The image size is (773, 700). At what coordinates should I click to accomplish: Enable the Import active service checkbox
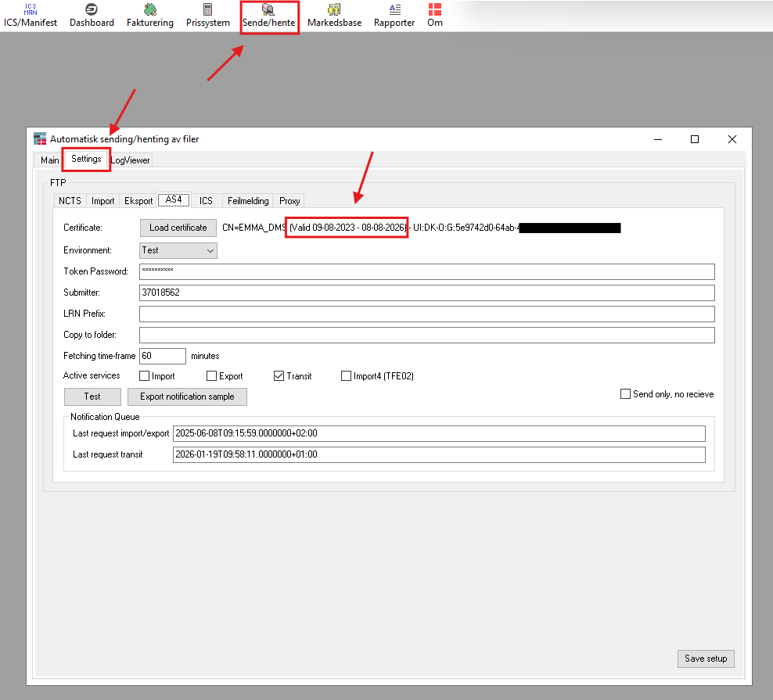pos(144,376)
